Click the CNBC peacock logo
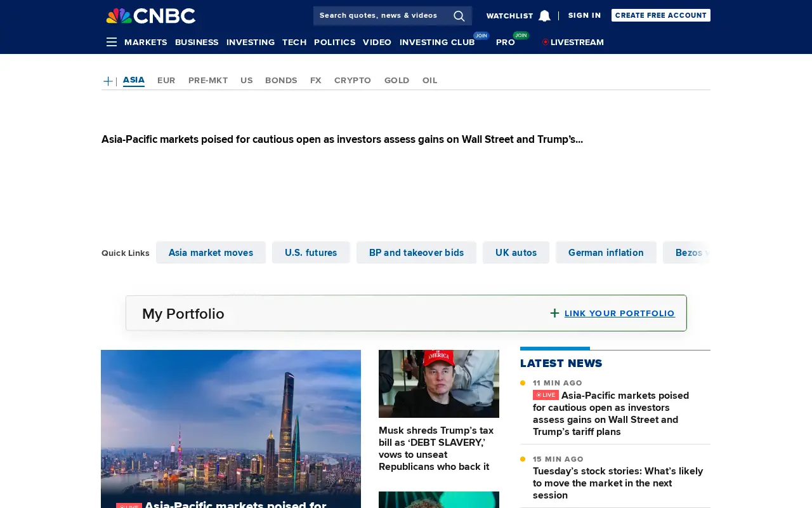The width and height of the screenshot is (812, 508). click(151, 16)
